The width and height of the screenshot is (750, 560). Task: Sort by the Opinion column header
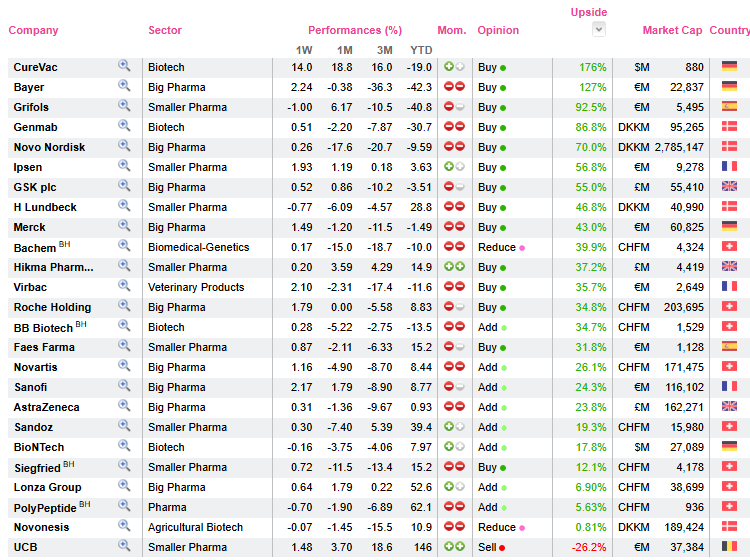pyautogui.click(x=498, y=30)
